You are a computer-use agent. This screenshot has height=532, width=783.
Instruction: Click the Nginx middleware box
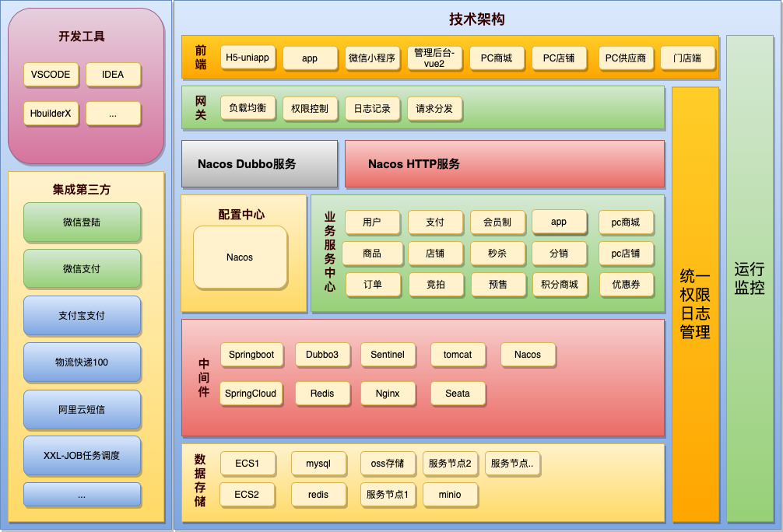click(388, 394)
